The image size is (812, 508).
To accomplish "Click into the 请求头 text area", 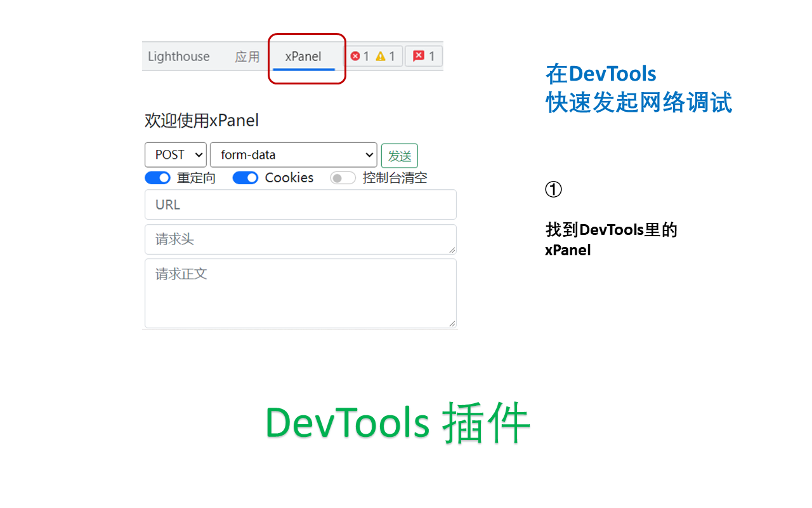I will [301, 239].
